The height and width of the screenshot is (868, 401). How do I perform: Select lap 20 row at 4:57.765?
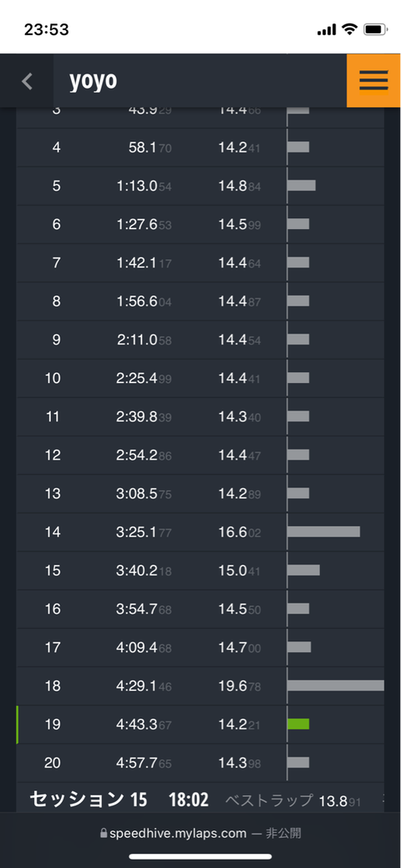[200, 763]
